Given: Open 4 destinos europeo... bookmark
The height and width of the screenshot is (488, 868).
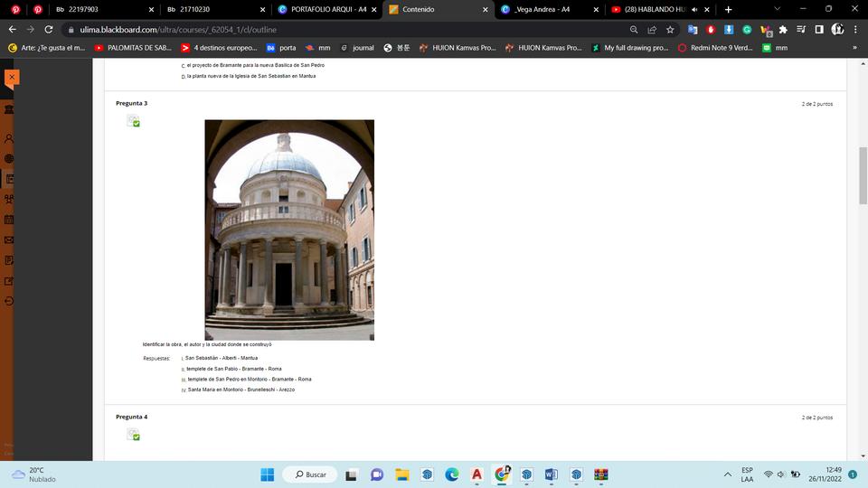Looking at the screenshot, I should click(219, 48).
